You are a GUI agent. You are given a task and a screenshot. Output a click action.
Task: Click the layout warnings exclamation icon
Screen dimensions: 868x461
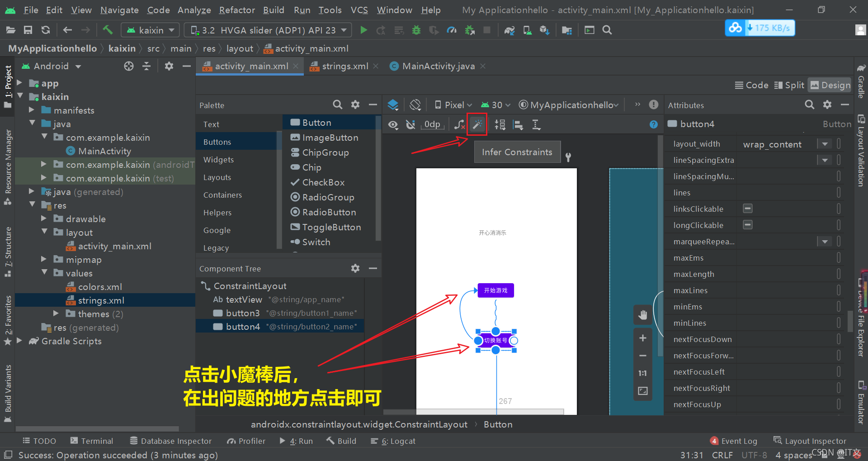[x=653, y=105]
